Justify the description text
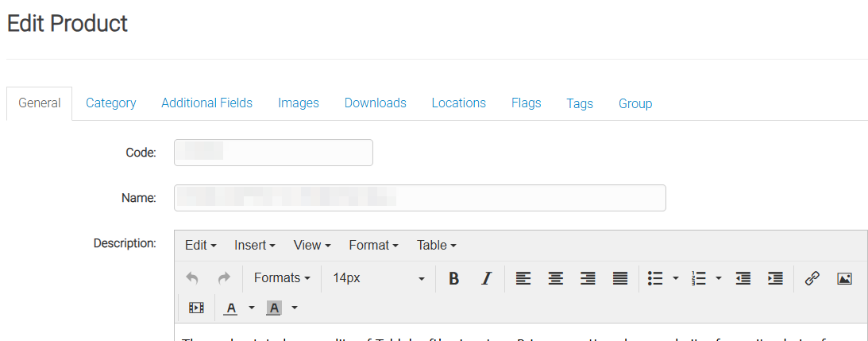This screenshot has width=868, height=341. pos(620,278)
